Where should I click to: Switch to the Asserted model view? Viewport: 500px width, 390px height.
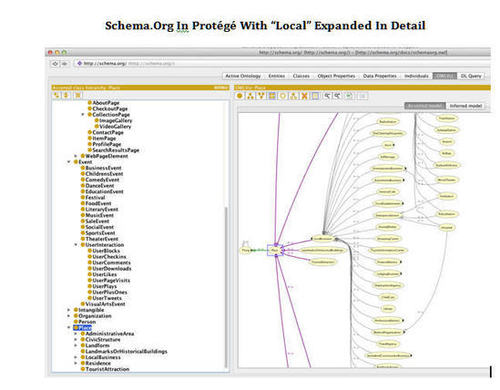tap(425, 106)
